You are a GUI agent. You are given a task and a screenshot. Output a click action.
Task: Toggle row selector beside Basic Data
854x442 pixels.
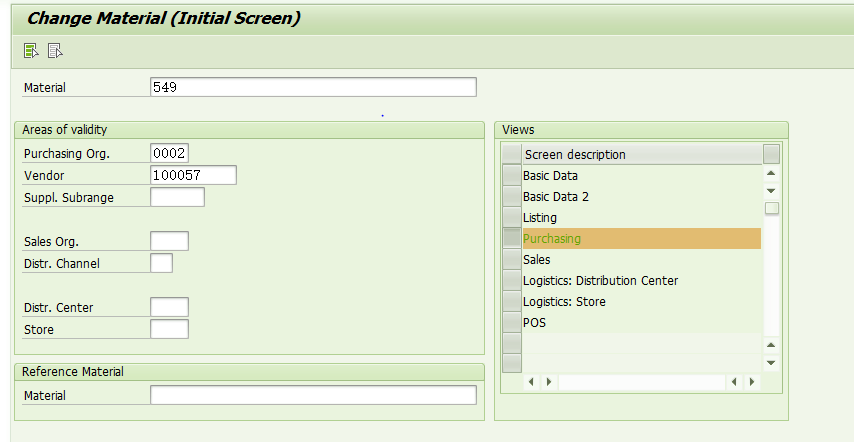click(x=512, y=175)
